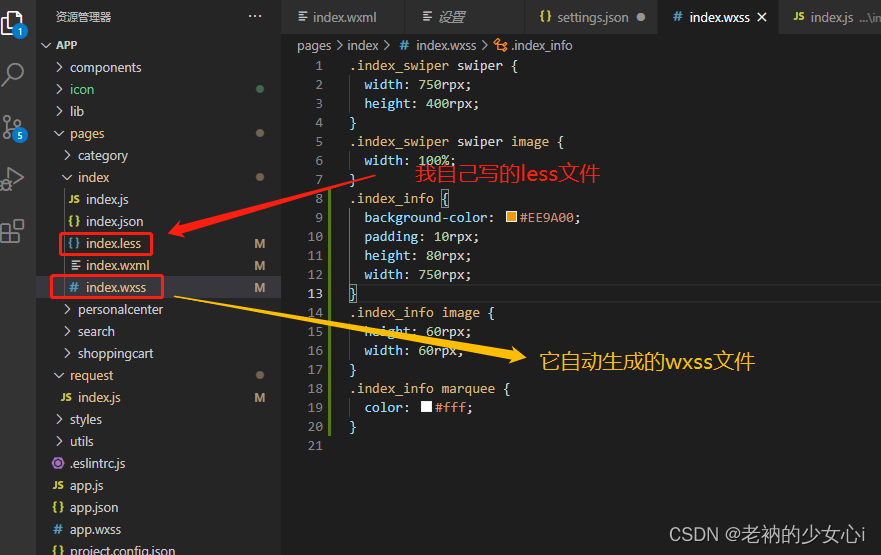Click line number 13 in the gutter
881x555 pixels.
coord(315,293)
